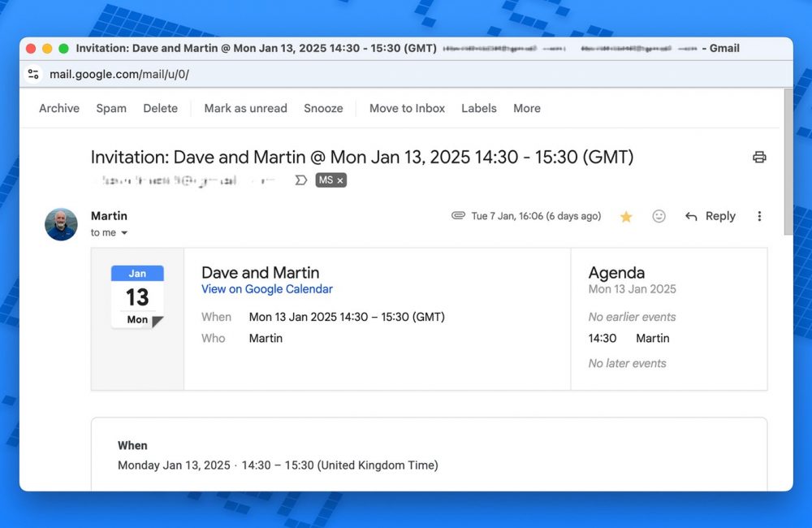The image size is (812, 528).
Task: Remove the MS label chip
Action: (340, 180)
